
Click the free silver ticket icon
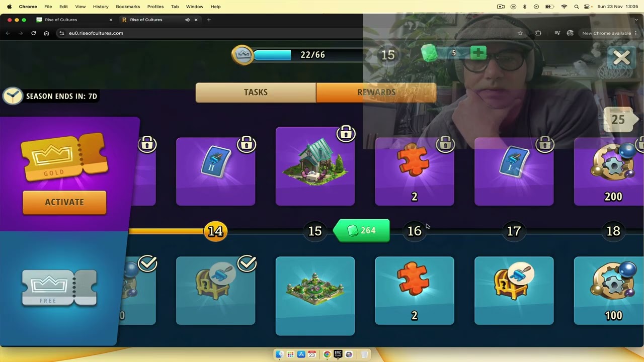pos(59,288)
